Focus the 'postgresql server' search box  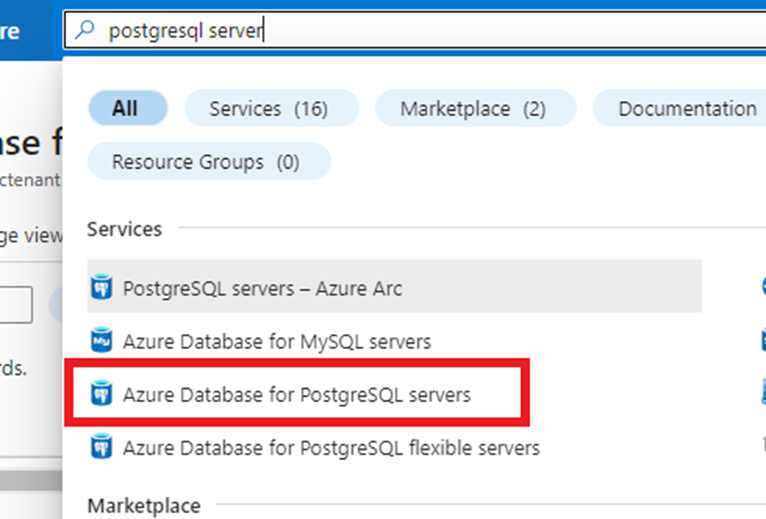click(x=415, y=30)
